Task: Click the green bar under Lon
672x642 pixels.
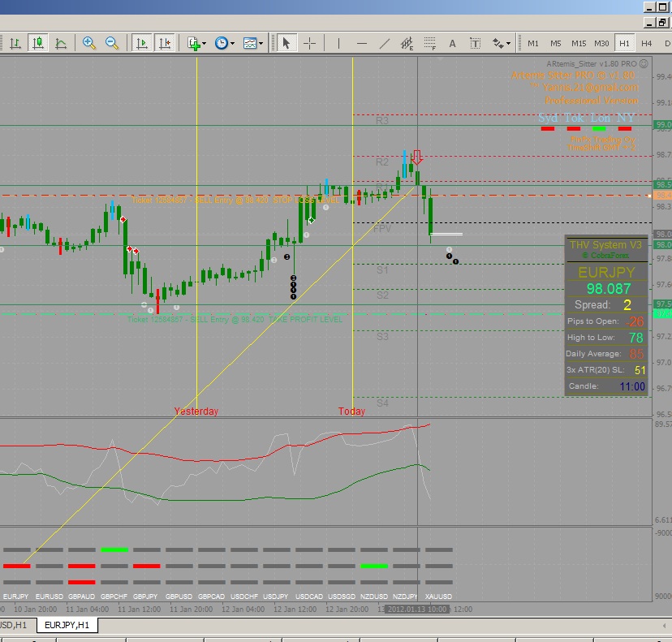Action: coord(599,128)
